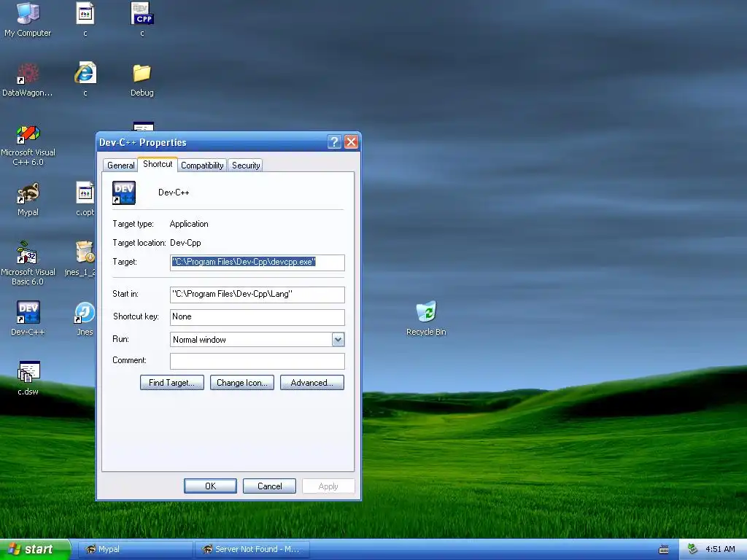Switch to the Compatibility tab
Image resolution: width=747 pixels, height=560 pixels.
pyautogui.click(x=202, y=166)
